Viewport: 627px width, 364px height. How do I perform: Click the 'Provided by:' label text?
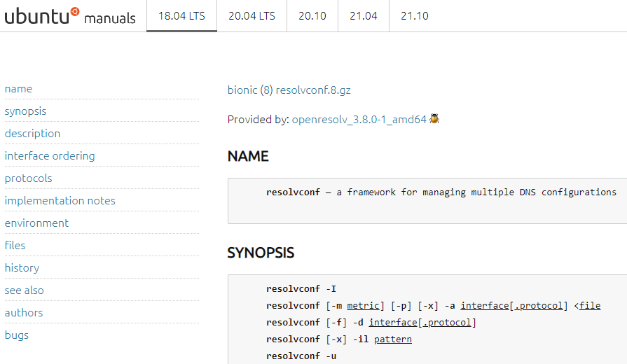tap(258, 120)
